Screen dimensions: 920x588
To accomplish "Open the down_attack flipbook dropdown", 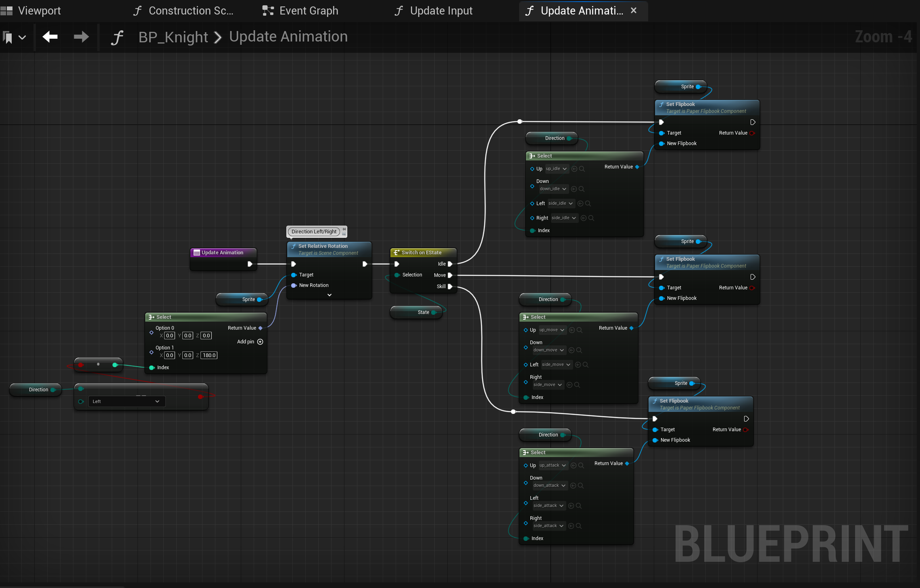I will pos(549,486).
